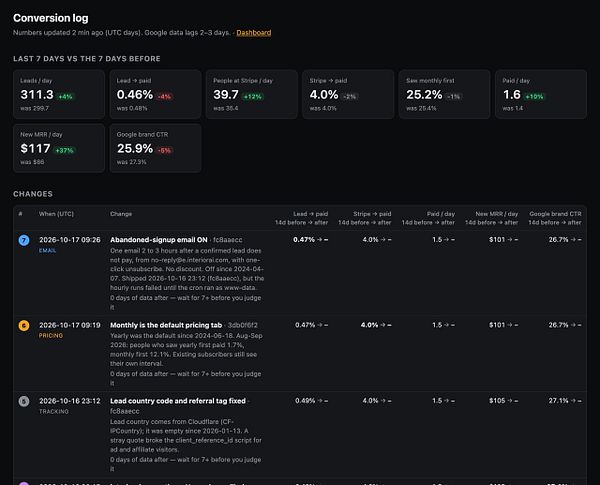Click the gray number 5 badge
The width and height of the screenshot is (600, 485).
tap(24, 401)
